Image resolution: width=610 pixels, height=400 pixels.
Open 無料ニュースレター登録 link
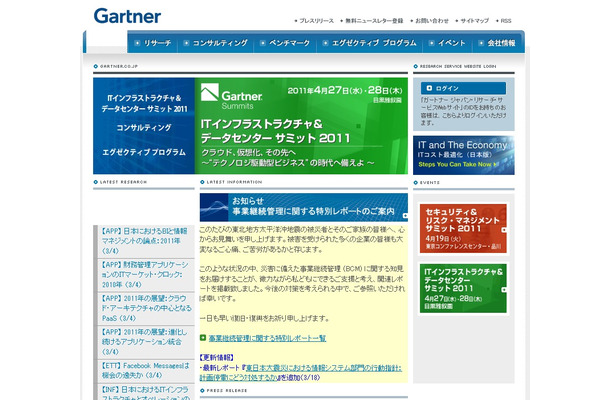pyautogui.click(x=374, y=21)
